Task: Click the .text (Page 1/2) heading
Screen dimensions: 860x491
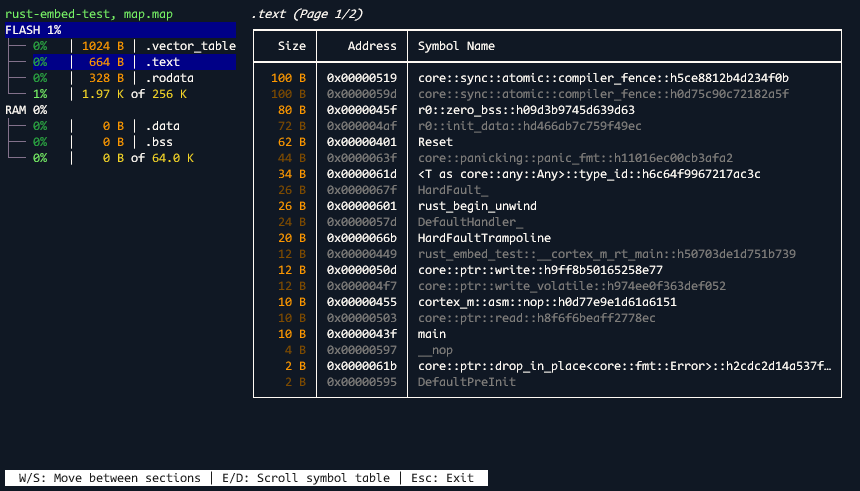Action: pyautogui.click(x=307, y=14)
